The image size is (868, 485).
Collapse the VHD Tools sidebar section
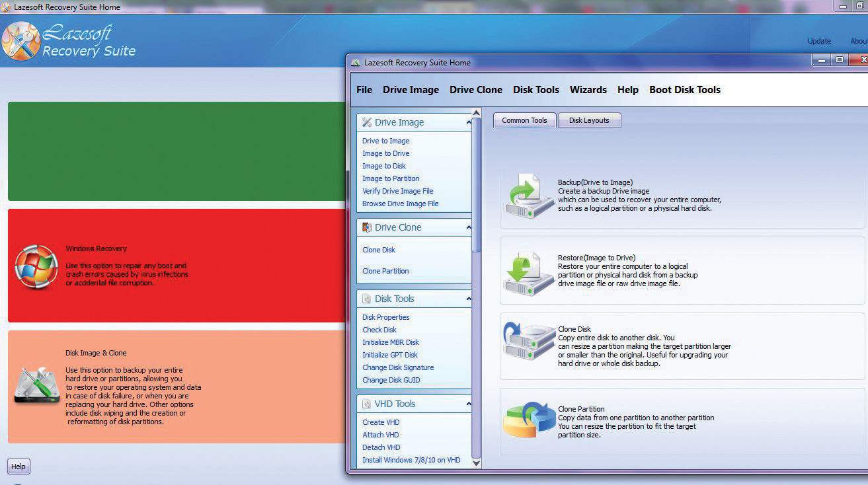coord(469,404)
